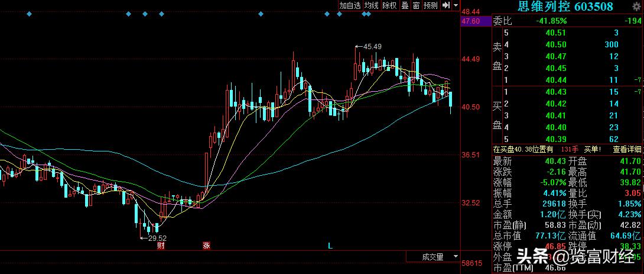Click the 总手 value 29618
The image size is (644, 274).
pos(553,204)
